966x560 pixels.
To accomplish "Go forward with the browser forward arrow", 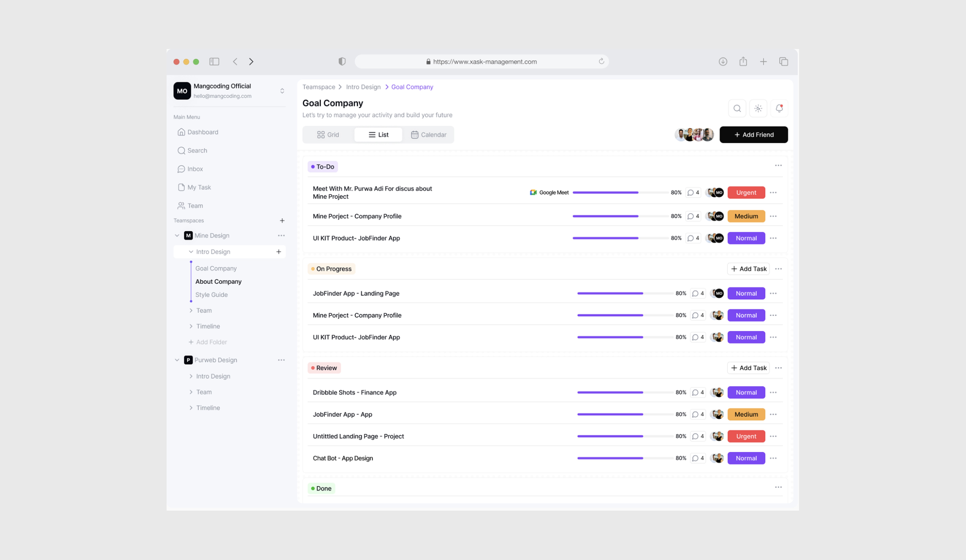I will 251,62.
